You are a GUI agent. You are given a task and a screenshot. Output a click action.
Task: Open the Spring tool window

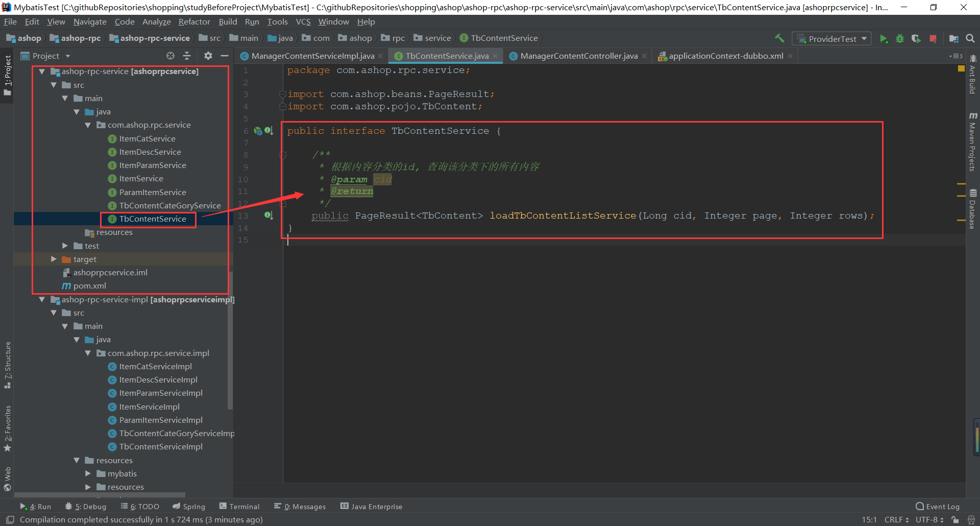(x=189, y=507)
